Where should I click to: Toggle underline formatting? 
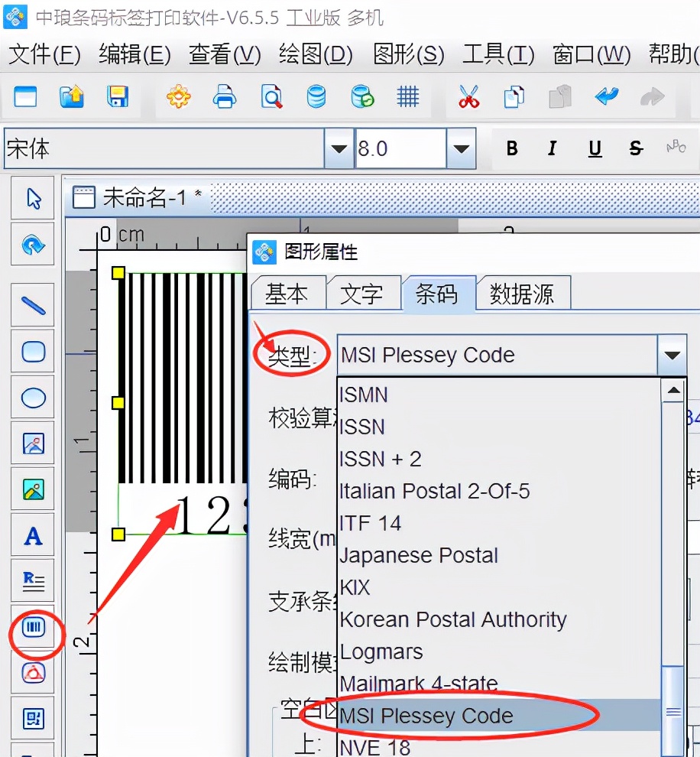point(594,149)
